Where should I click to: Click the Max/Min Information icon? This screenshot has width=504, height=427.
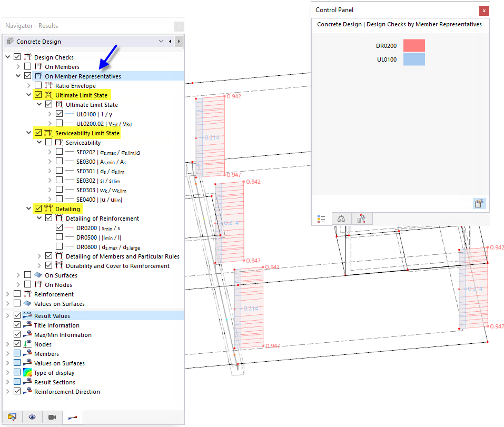(x=27, y=334)
